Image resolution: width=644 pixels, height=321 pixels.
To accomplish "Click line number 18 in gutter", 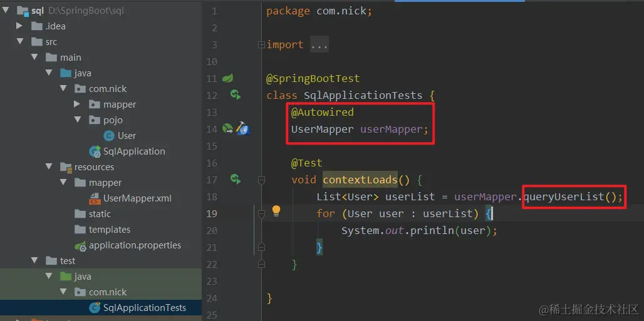I will pyautogui.click(x=212, y=196).
